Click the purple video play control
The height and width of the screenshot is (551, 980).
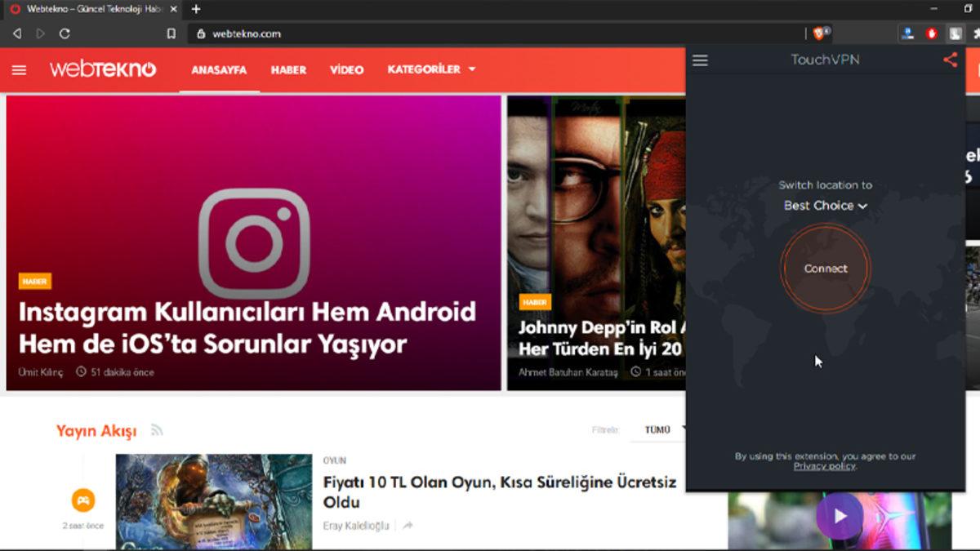[x=840, y=517]
